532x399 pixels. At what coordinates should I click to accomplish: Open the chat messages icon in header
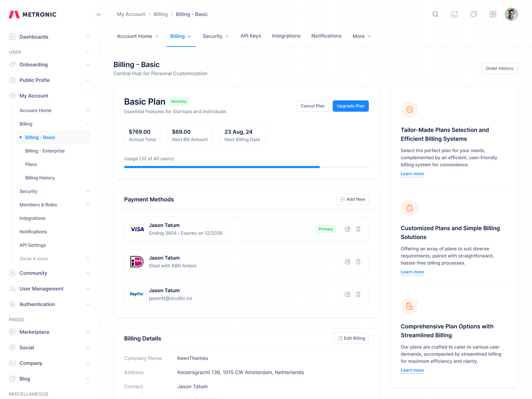tap(473, 14)
